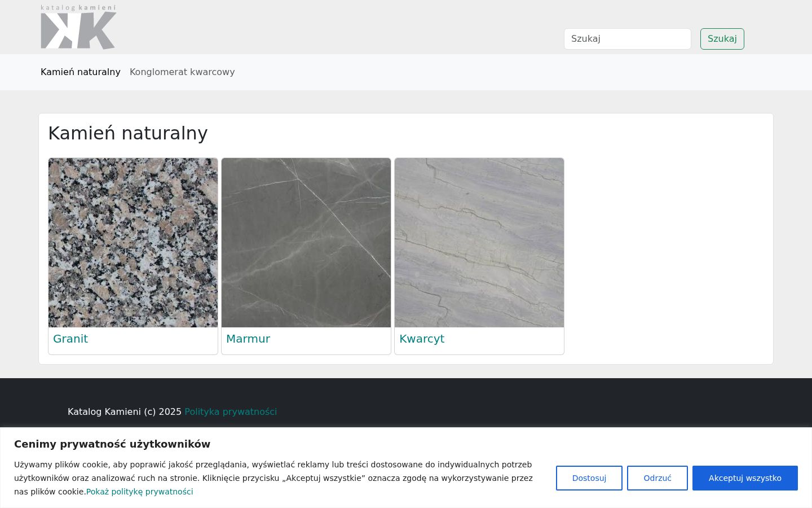The image size is (812, 508).
Task: Open the Marmur stone thumbnail image
Action: [306, 243]
